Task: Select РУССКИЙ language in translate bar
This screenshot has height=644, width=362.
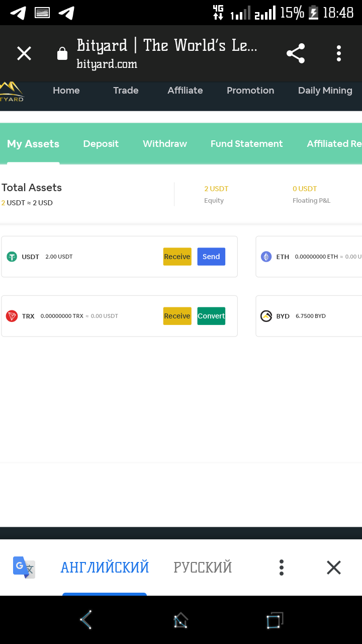Action: coord(203,568)
